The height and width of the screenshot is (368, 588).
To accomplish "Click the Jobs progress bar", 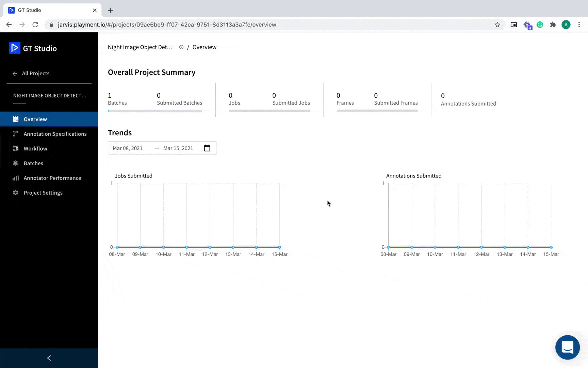I will [269, 111].
